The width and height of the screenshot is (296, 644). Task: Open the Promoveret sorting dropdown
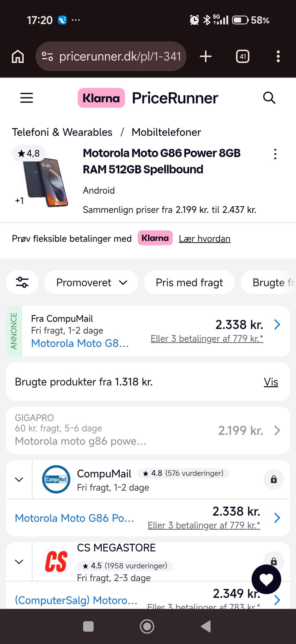(91, 282)
